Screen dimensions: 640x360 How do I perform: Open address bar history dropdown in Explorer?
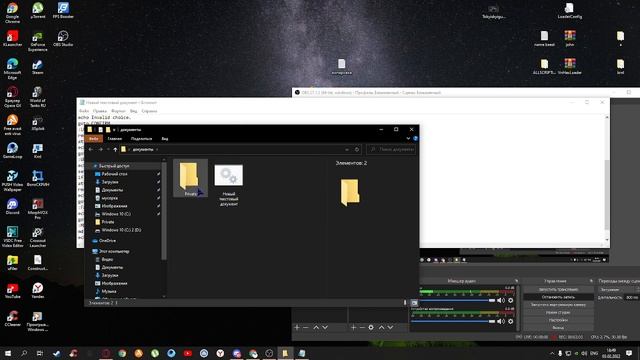347,149
